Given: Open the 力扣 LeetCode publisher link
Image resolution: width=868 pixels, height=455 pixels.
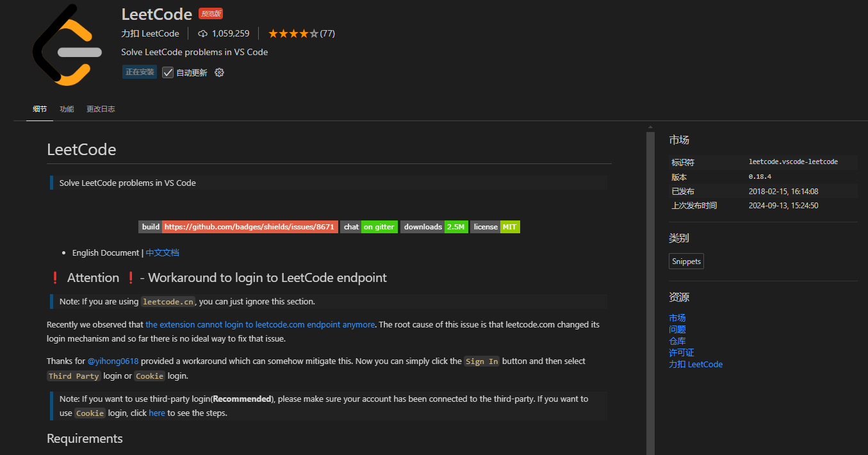Looking at the screenshot, I should pyautogui.click(x=150, y=33).
